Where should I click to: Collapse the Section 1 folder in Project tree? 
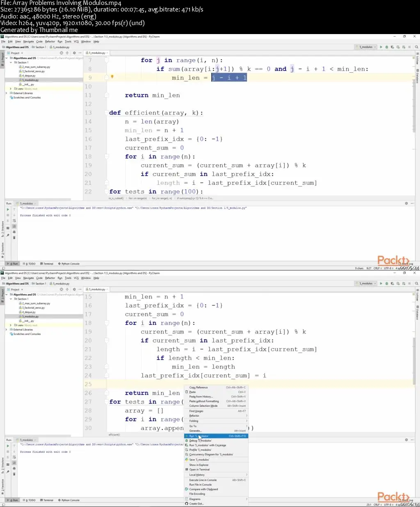coord(11,62)
